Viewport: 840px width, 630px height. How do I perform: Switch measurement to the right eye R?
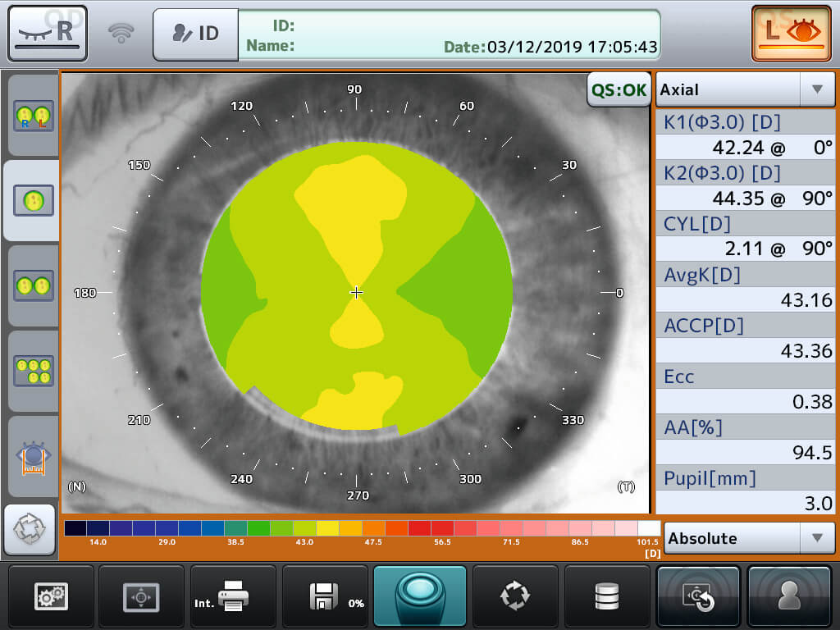pyautogui.click(x=47, y=33)
